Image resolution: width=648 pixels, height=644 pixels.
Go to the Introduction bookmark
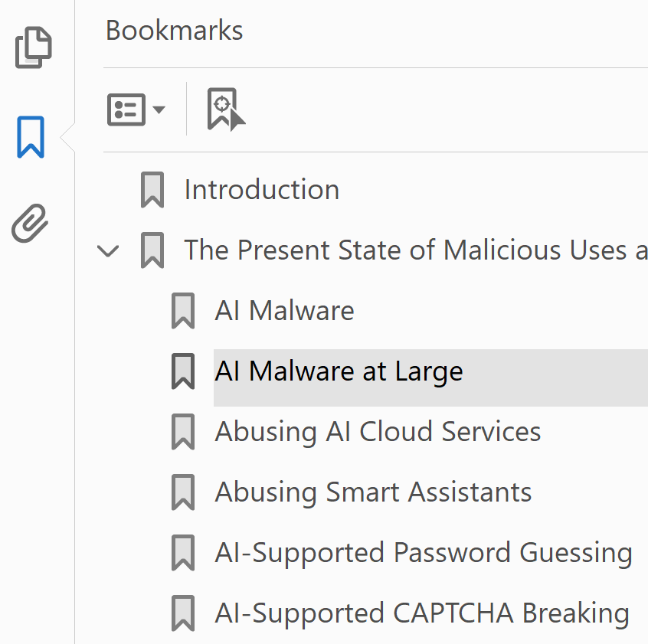pos(262,190)
